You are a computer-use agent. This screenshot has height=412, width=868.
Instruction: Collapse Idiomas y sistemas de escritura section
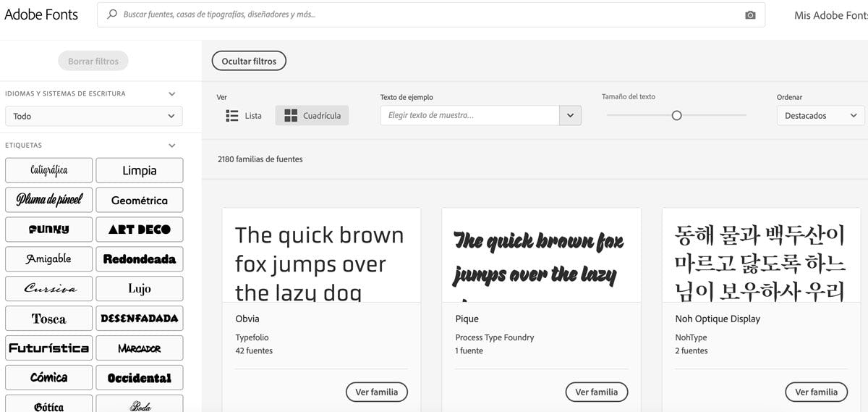[171, 94]
